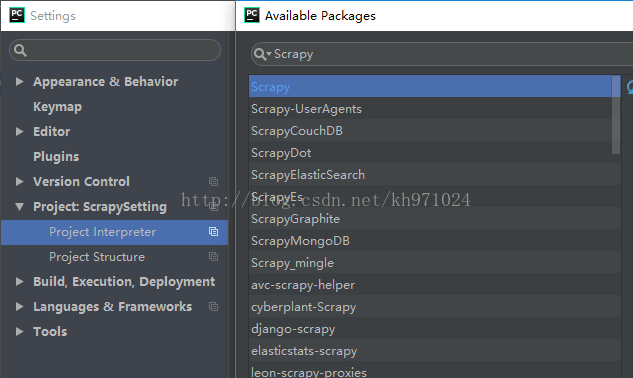Click the project-level icon beside Project Interpreter

point(214,232)
